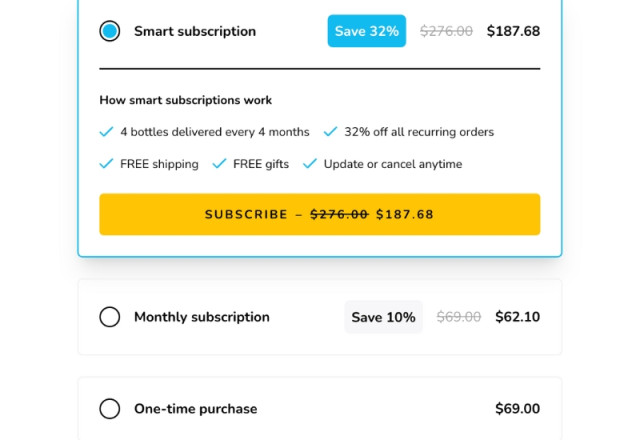The image size is (640, 440).
Task: Click checkmark next to FREE shipping
Action: (x=106, y=164)
